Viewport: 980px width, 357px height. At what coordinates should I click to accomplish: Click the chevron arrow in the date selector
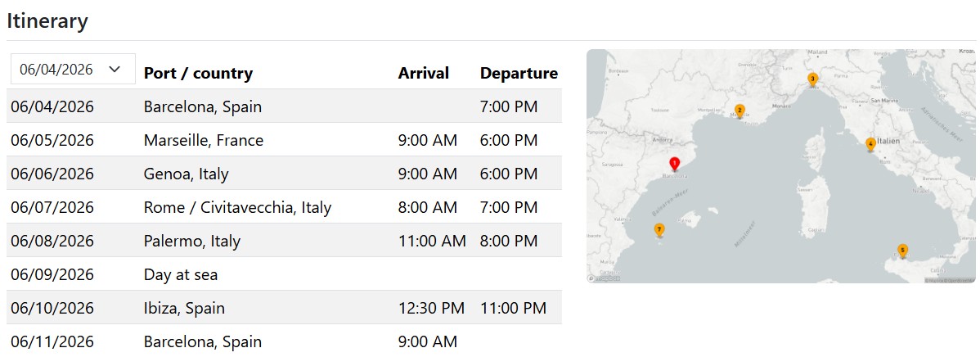click(115, 70)
